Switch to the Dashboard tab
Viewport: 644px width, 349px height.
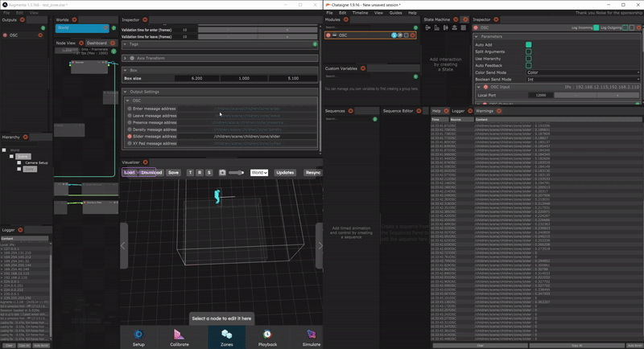(x=96, y=43)
